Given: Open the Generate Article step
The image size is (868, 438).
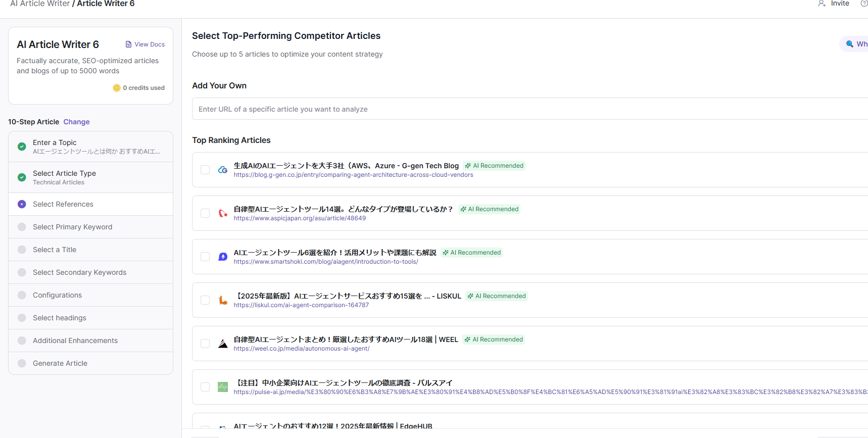Looking at the screenshot, I should point(91,363).
